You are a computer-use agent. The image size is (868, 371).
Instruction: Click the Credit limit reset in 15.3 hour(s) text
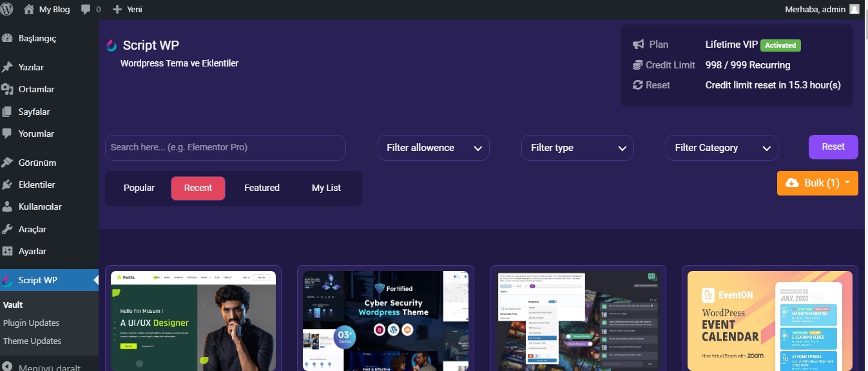point(773,85)
